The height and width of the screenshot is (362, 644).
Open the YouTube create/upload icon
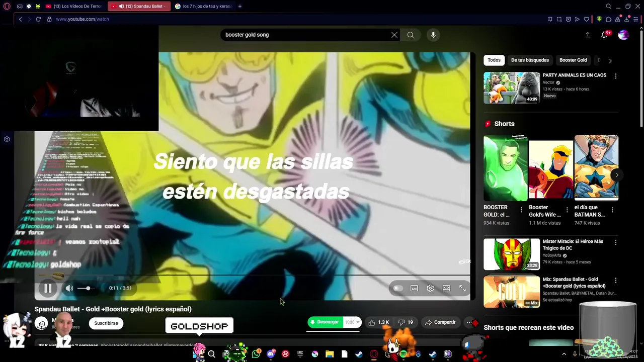(x=588, y=35)
